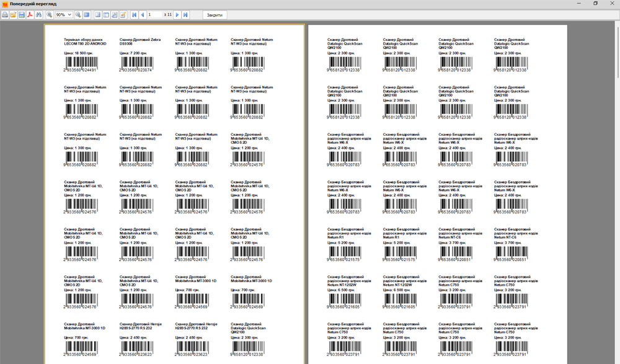Zoom out with the magnifier minus icon
The height and width of the screenshot is (364, 620).
pyautogui.click(x=78, y=14)
